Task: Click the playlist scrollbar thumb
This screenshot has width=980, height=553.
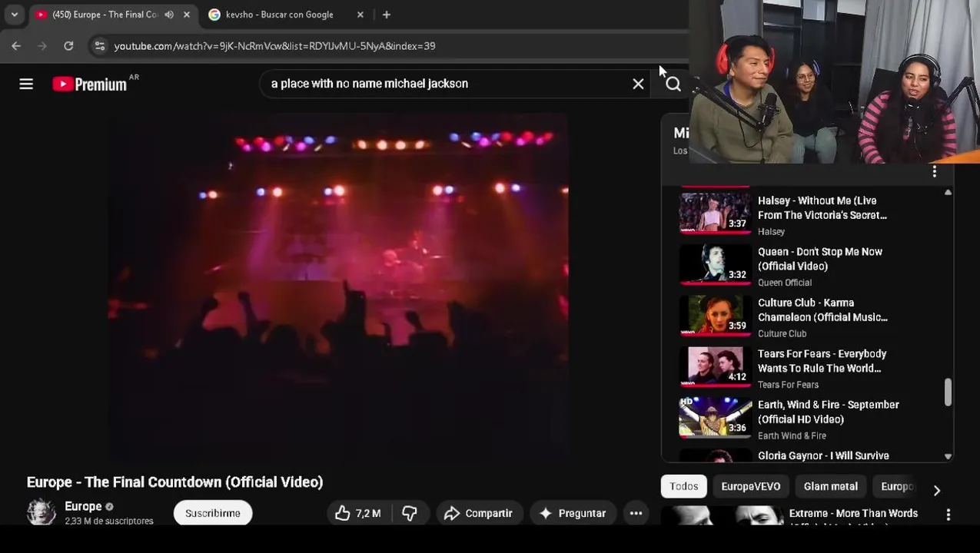Action: pos(948,392)
